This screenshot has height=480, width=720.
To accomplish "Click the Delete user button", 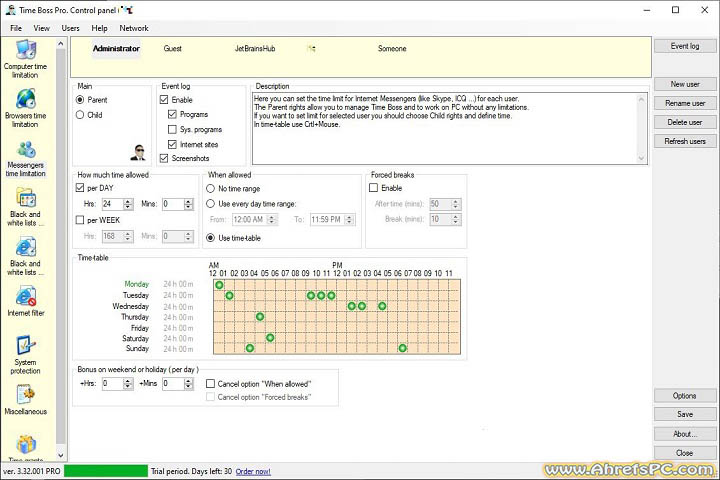I will tap(685, 122).
